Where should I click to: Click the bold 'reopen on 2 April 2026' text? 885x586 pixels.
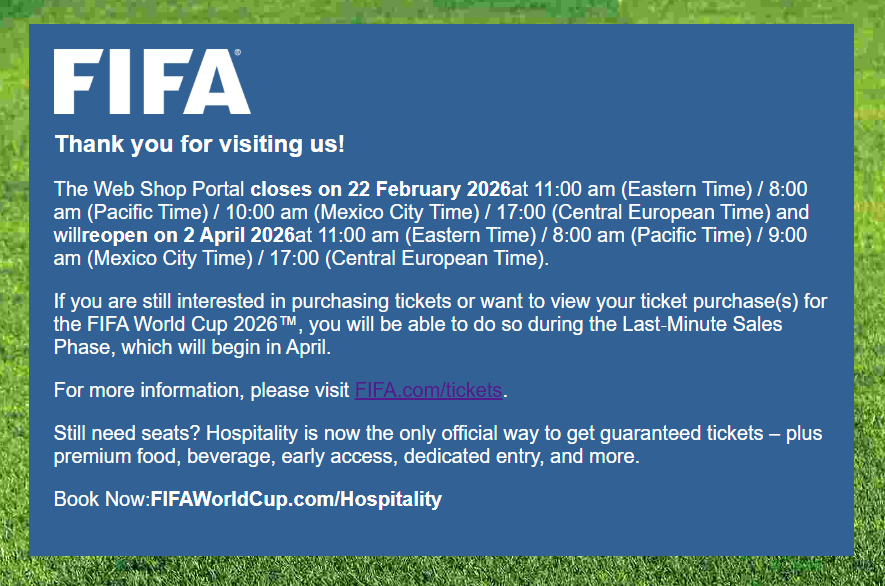pos(191,236)
